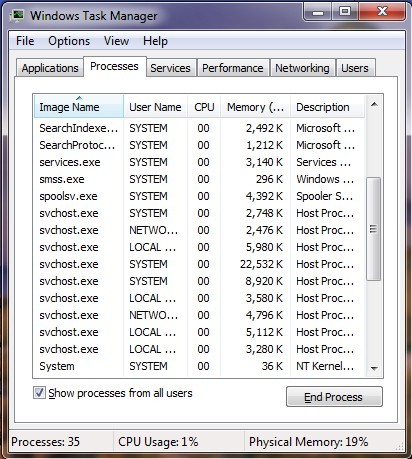Open the Options menu

coord(69,41)
